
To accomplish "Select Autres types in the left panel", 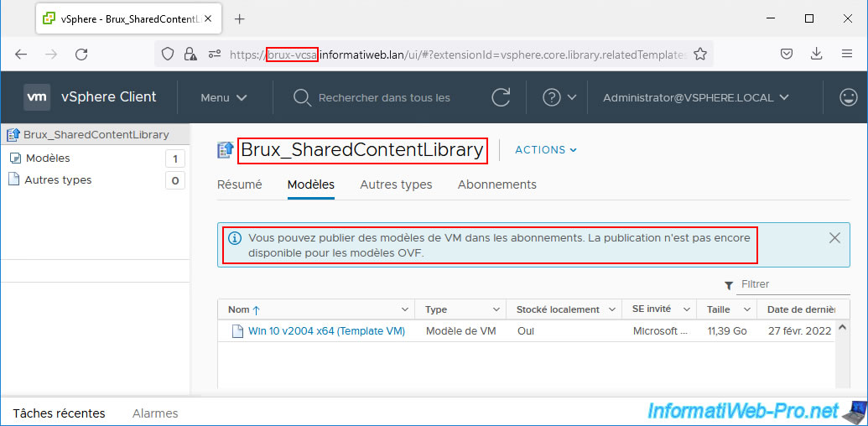I will click(58, 179).
